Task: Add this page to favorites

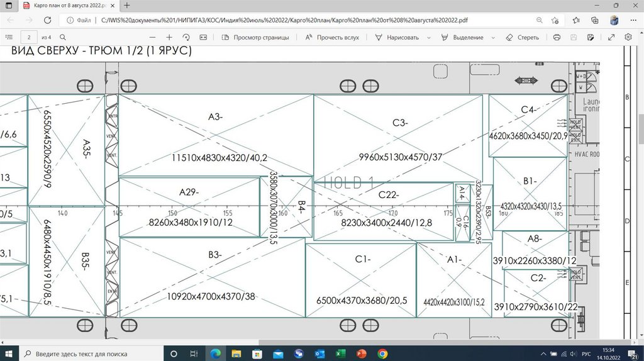Action: point(555,20)
